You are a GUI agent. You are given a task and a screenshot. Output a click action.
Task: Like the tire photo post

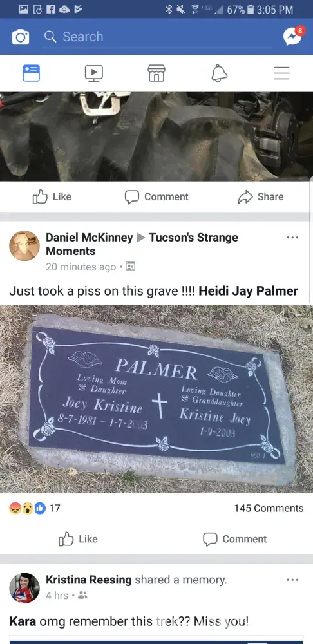(52, 196)
